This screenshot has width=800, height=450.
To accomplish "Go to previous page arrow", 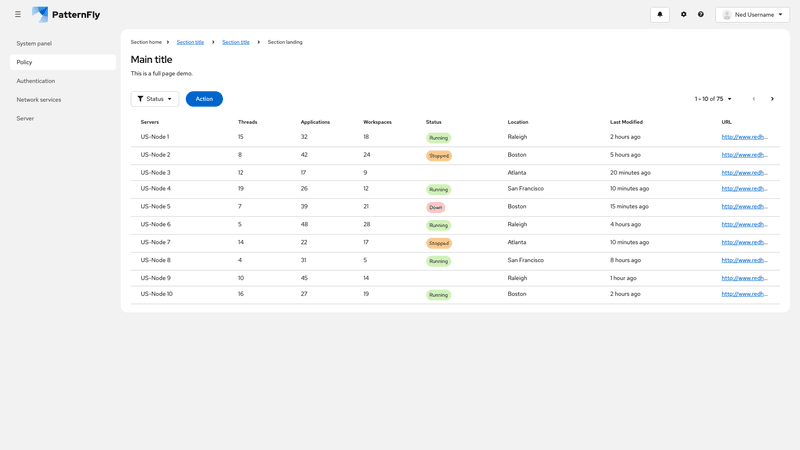I will pos(754,99).
